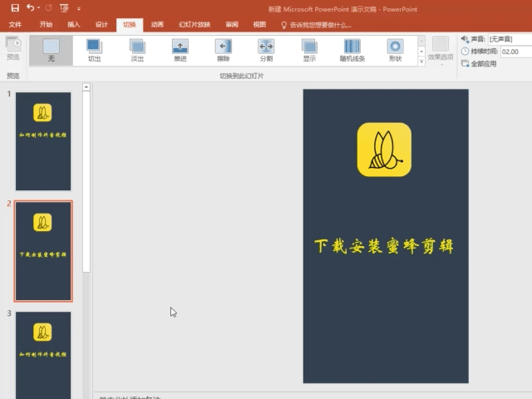Open the 声音 [无声音] combo box
Viewport: 532px width, 399px height.
click(x=510, y=39)
